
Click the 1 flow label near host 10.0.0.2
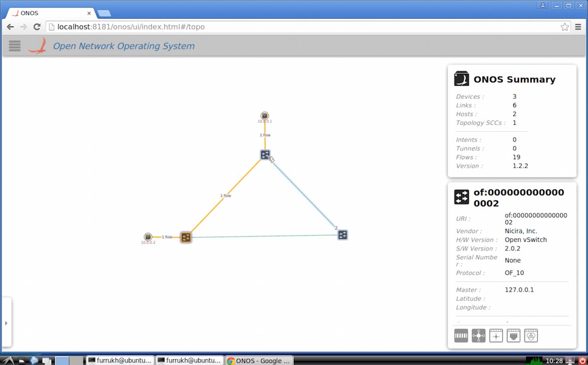[x=167, y=237]
